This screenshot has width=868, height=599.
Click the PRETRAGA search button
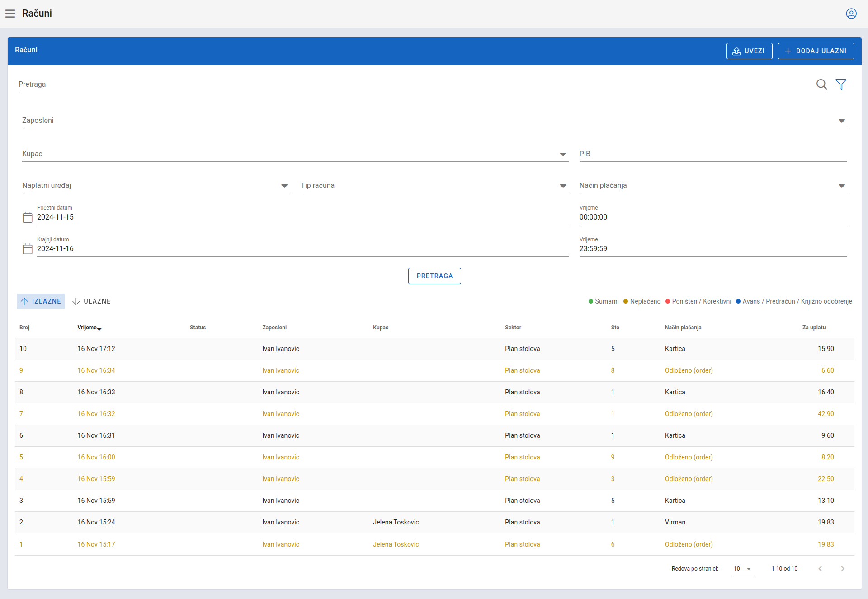pyautogui.click(x=434, y=276)
